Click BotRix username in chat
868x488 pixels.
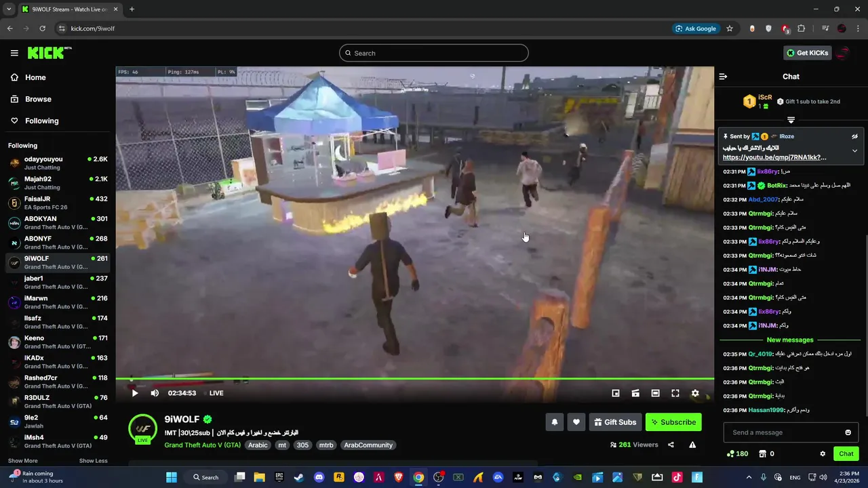point(777,186)
